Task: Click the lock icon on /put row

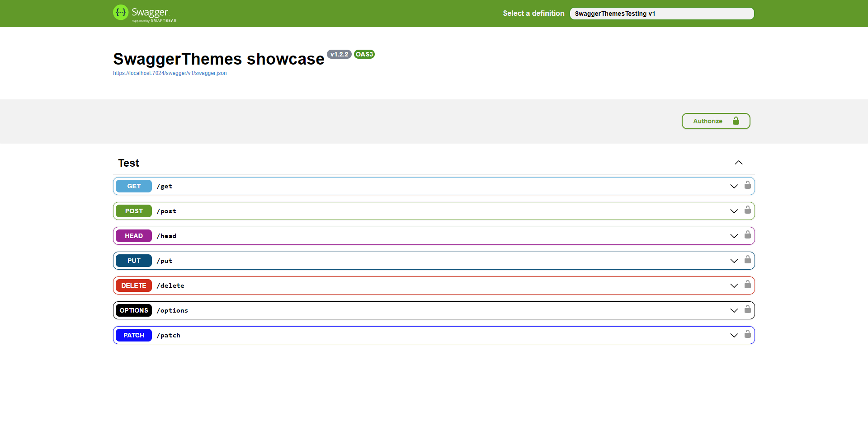Action: tap(748, 260)
